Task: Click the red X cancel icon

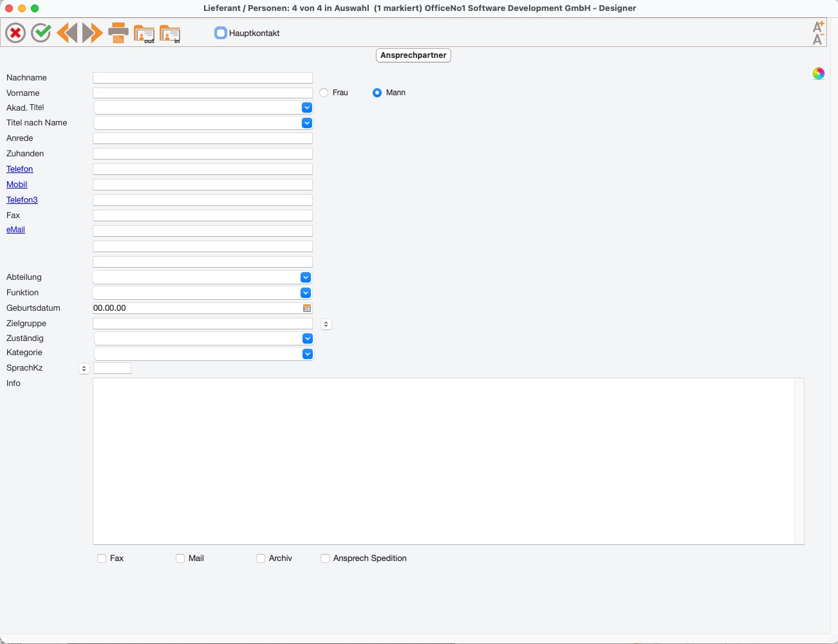Action: 15,33
